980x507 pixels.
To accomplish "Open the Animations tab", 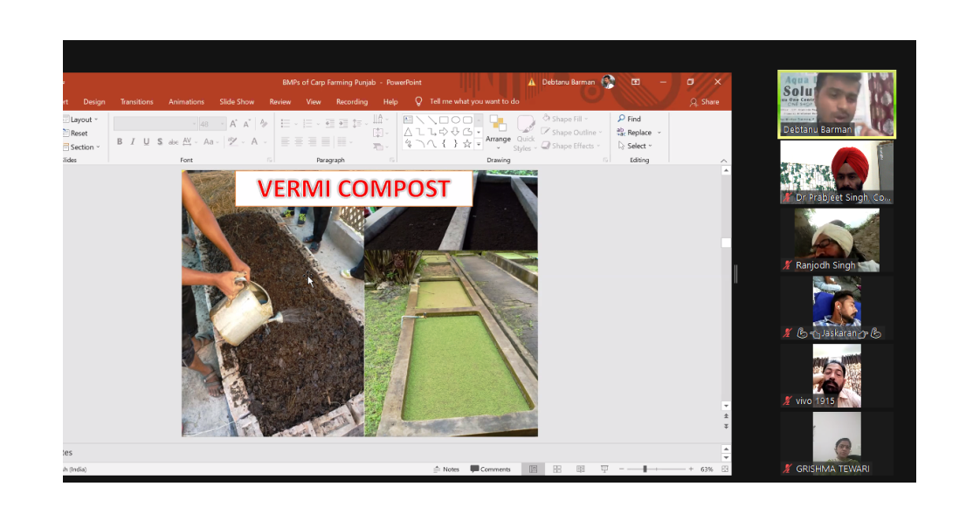I will [186, 102].
